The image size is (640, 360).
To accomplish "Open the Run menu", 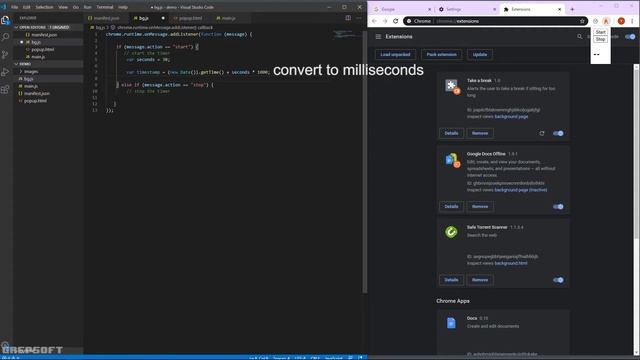I will 87,7.
